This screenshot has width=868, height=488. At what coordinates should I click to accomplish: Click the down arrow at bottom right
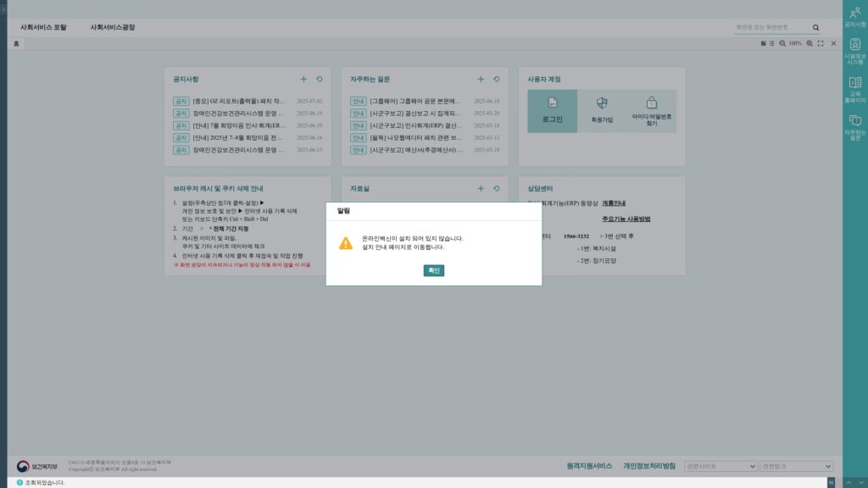861,483
